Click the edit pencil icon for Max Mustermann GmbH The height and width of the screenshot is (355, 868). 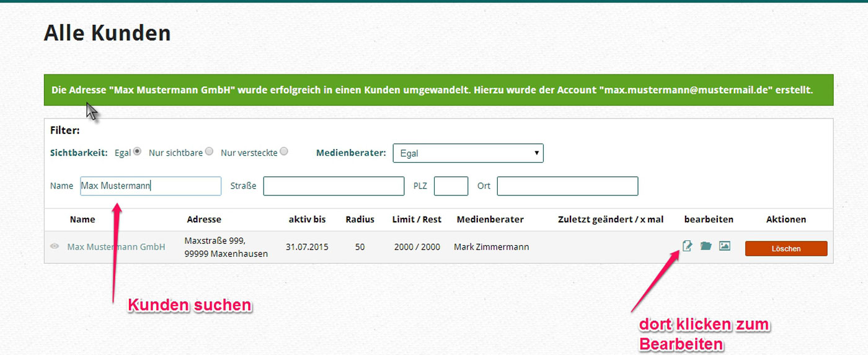pyautogui.click(x=687, y=246)
